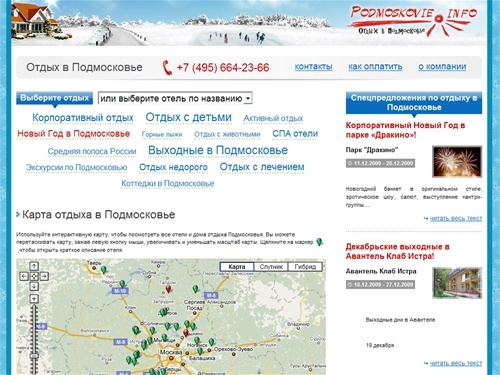Open Горные лыжи category
Image resolution: width=500 pixels, height=375 pixels.
coord(162,134)
